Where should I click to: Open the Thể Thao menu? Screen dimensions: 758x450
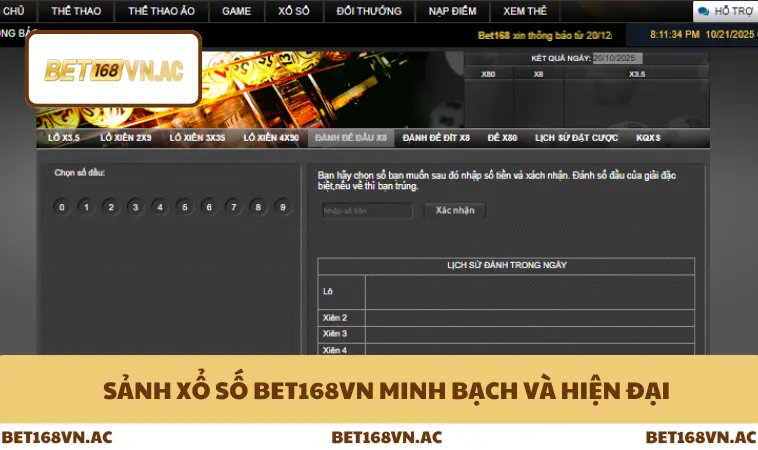pos(75,11)
